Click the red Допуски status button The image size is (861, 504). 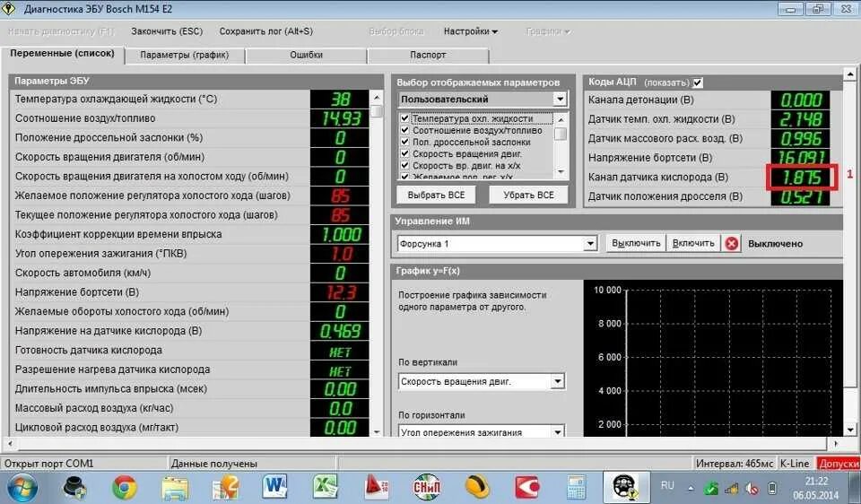tap(838, 464)
